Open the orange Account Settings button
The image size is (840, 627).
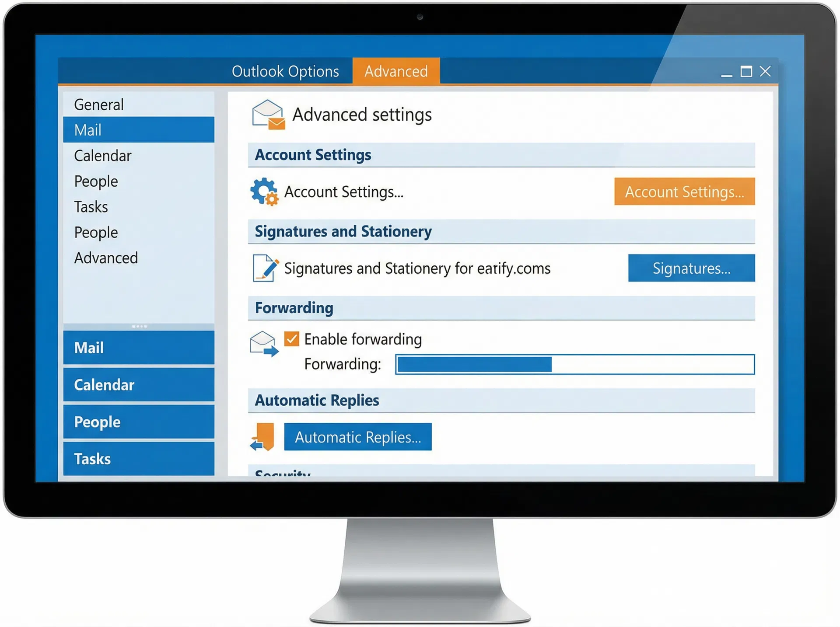(684, 192)
